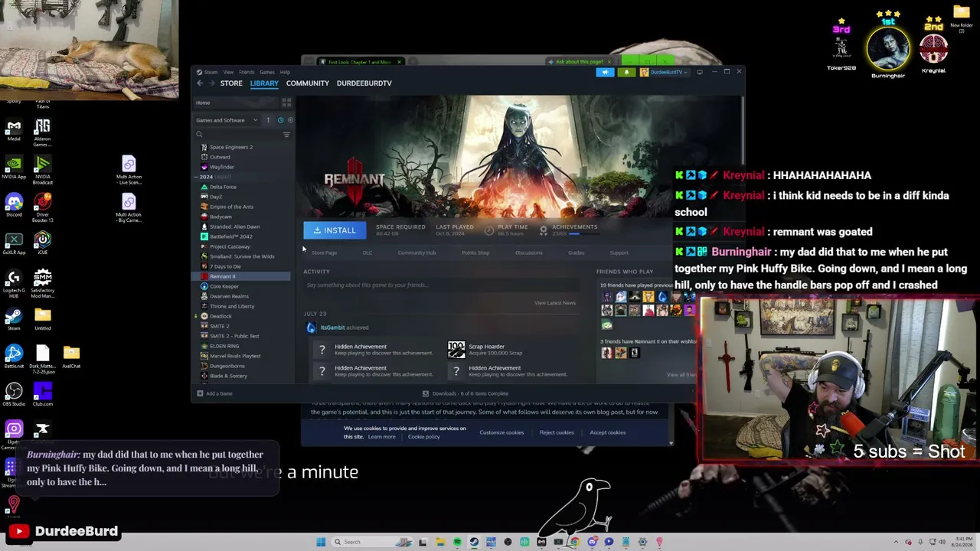Open the Community Hub link
980x551 pixels.
pos(416,253)
